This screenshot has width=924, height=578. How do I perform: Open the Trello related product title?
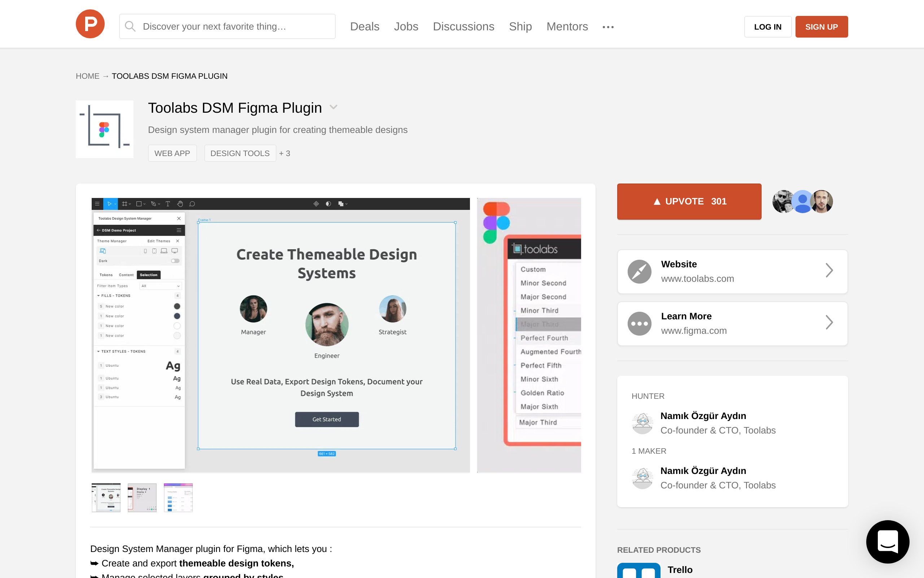pos(680,570)
